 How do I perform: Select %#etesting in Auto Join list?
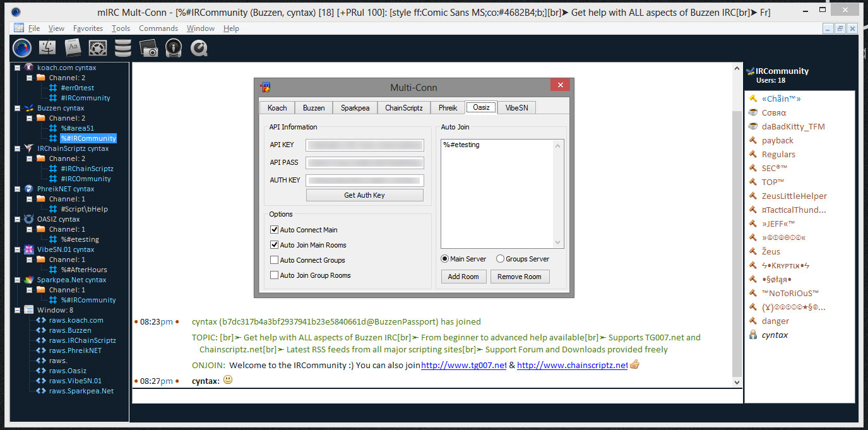[461, 145]
